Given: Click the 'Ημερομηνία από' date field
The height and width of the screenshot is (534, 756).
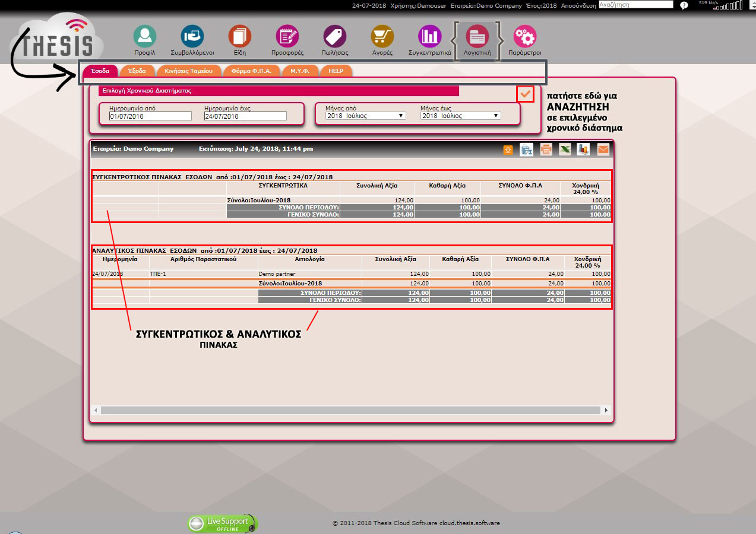Looking at the screenshot, I should tap(150, 117).
